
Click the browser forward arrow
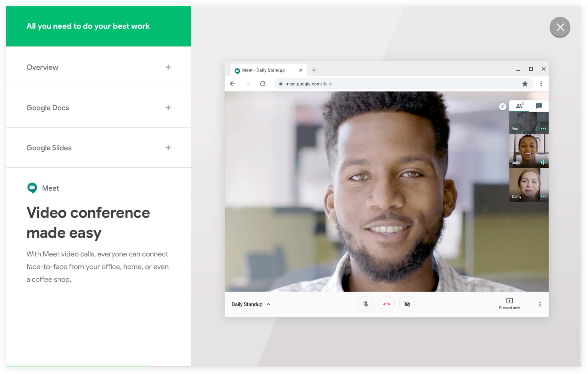tap(248, 84)
